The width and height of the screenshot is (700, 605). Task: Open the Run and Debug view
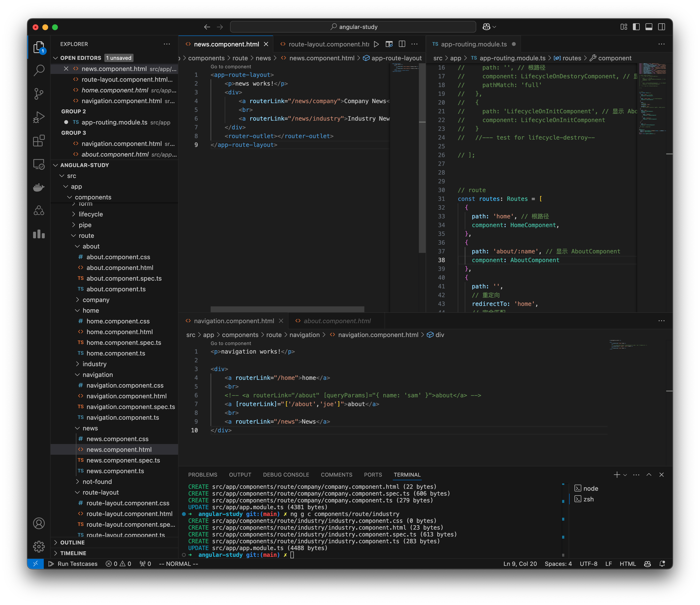39,117
